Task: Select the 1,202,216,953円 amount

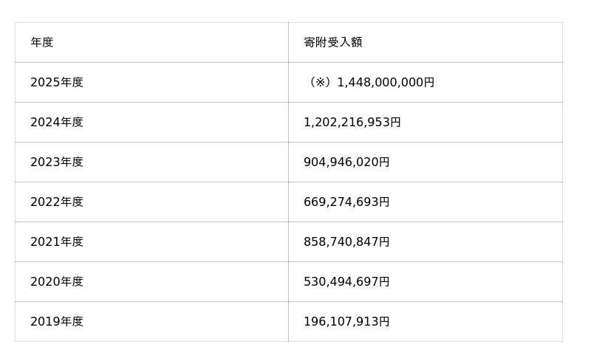Action: (352, 123)
